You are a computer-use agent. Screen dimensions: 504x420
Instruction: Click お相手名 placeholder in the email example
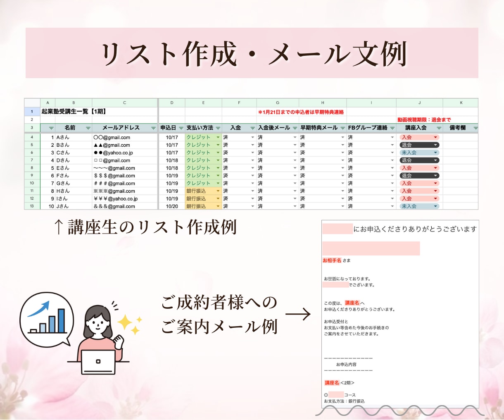coord(332,260)
